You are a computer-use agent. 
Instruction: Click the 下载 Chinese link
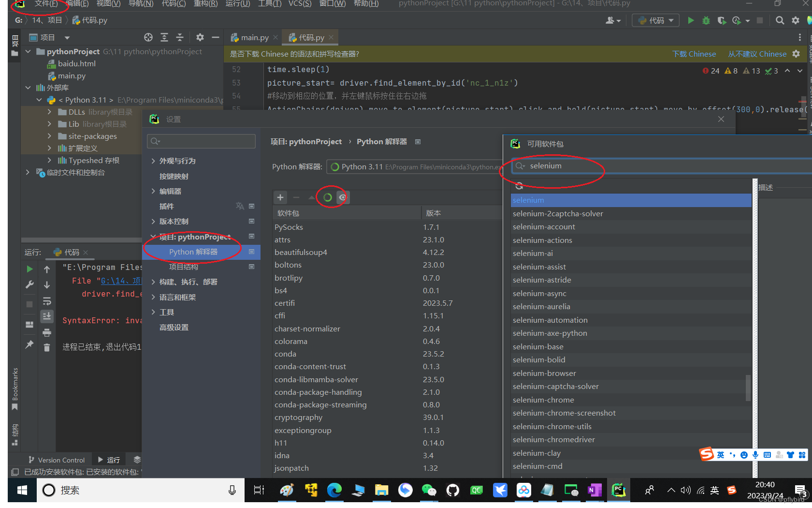click(x=694, y=54)
